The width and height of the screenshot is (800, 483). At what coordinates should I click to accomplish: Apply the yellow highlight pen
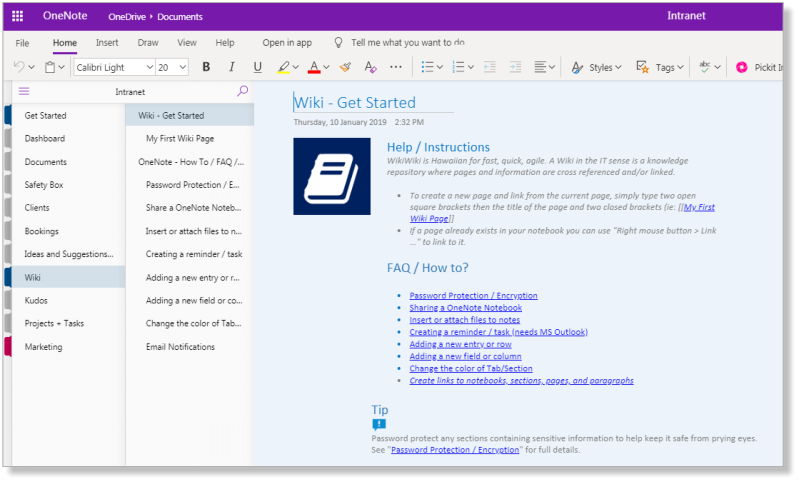pos(284,67)
